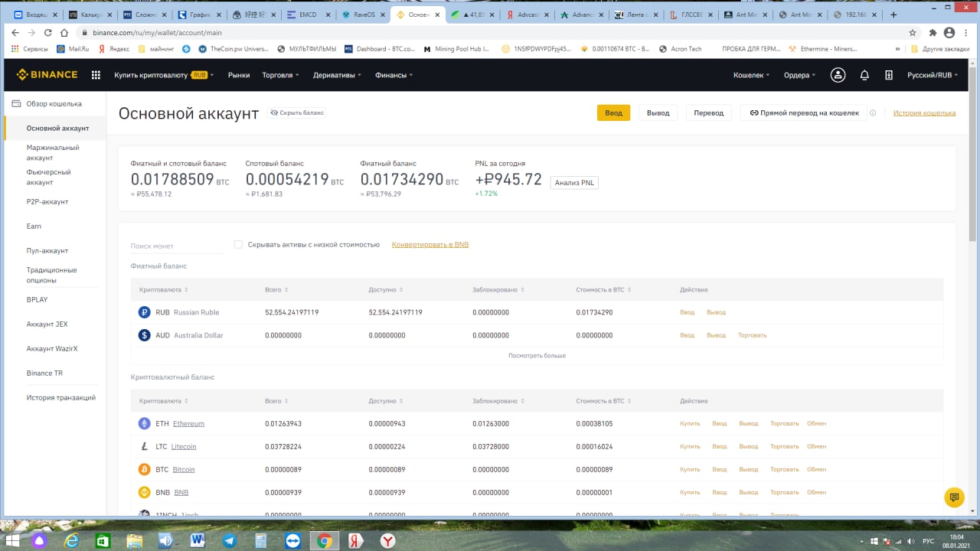The width and height of the screenshot is (980, 551).
Task: Open the user profile icon
Action: click(838, 75)
